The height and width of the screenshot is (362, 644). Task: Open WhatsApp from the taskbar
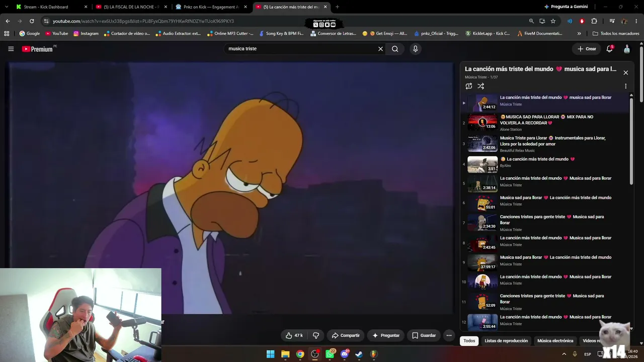coord(330,354)
